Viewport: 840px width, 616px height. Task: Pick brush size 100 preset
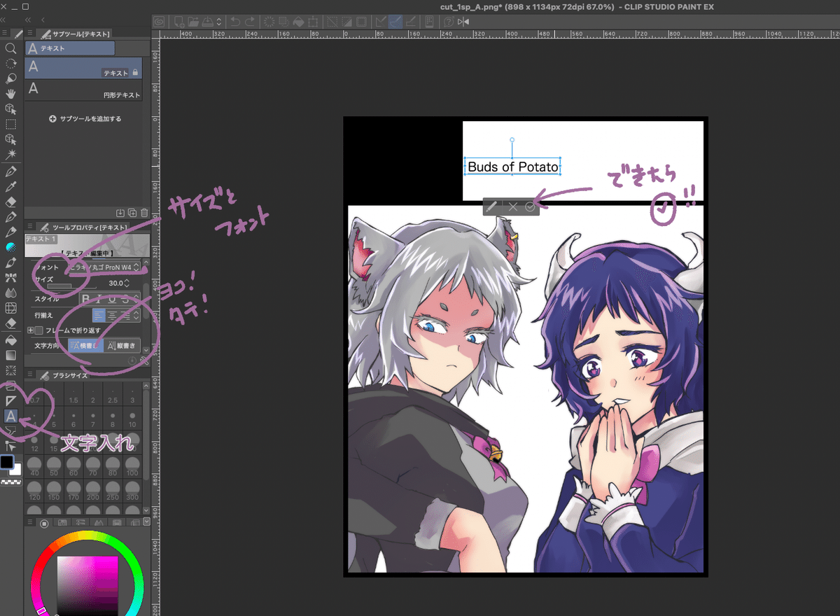(132, 468)
